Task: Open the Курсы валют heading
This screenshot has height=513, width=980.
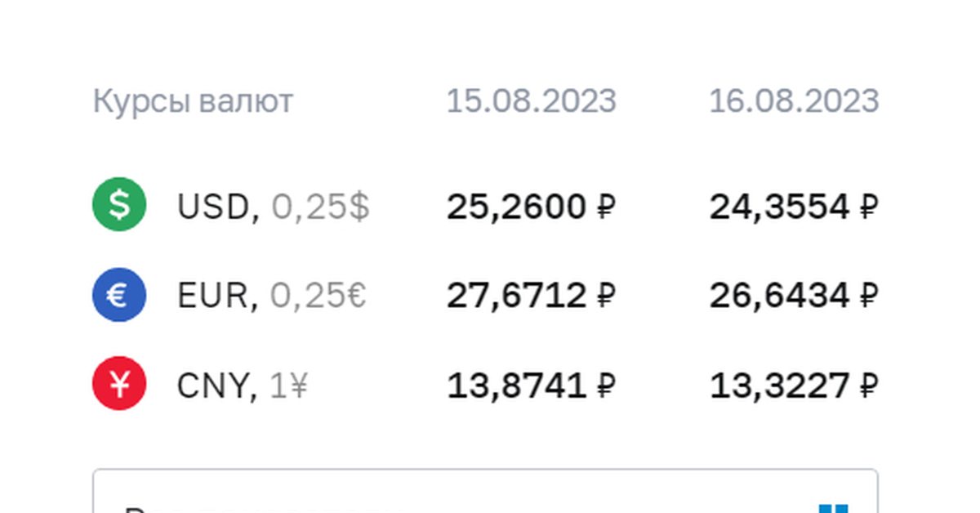Action: [193, 102]
